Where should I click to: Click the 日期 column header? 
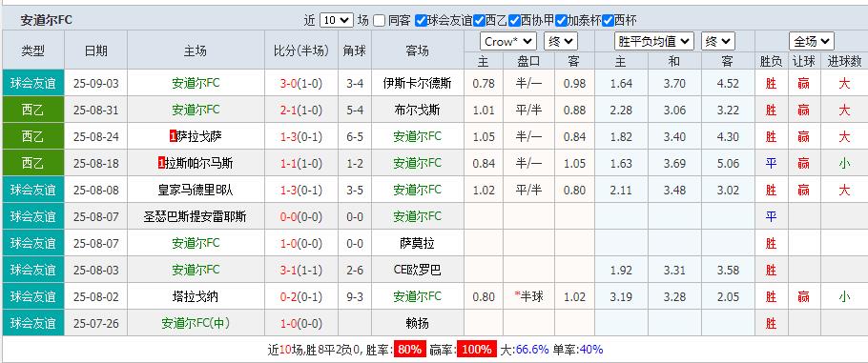point(96,50)
